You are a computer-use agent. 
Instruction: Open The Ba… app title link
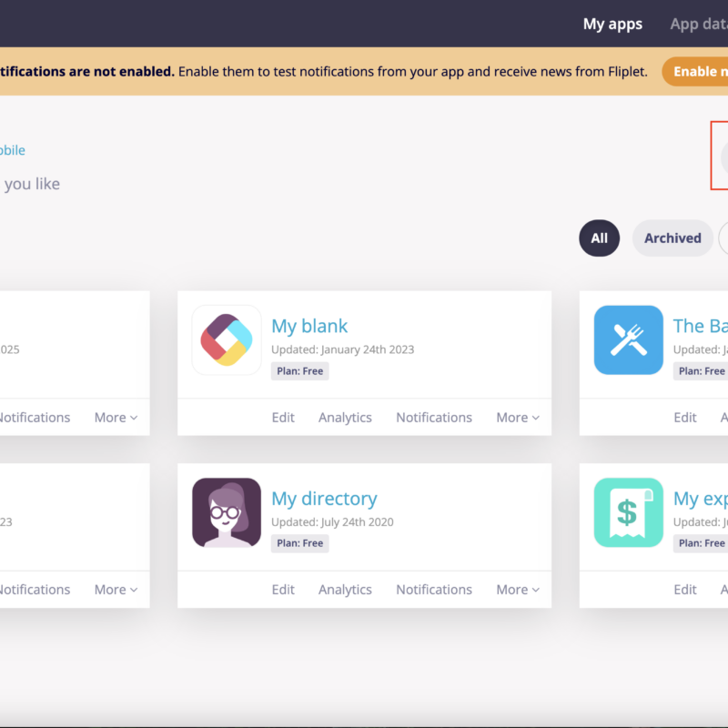(701, 326)
